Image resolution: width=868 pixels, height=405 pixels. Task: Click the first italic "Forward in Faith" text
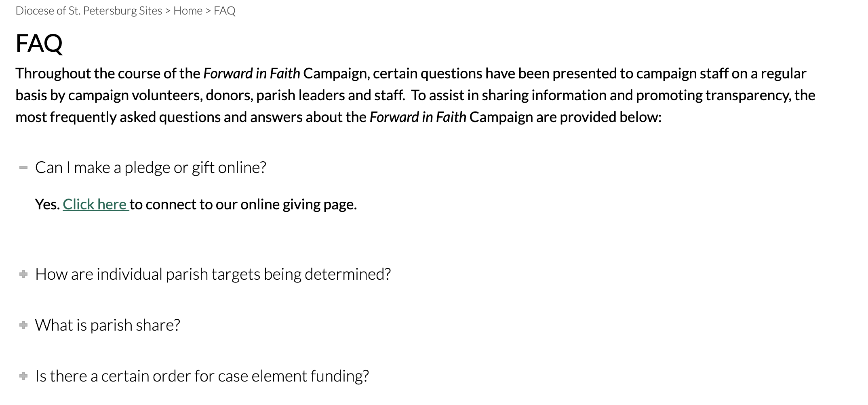251,74
